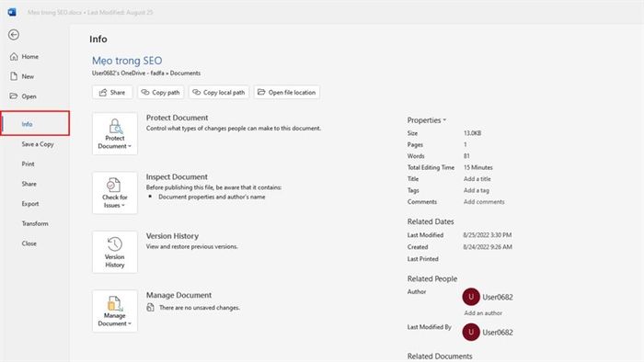Click the Last Modified date 8/25/2022 3:30 PM
This screenshot has width=644, height=362.
(x=487, y=235)
